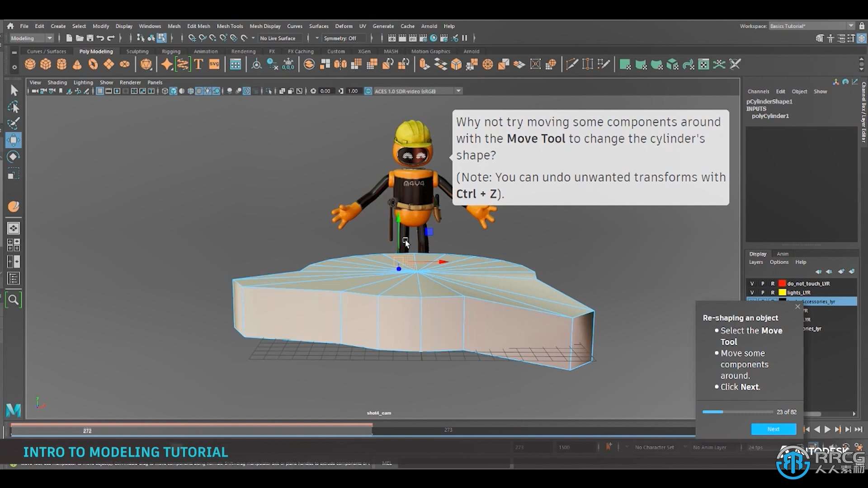868x488 pixels.
Task: Click the red swatch of do_not_touch_LYR
Action: (782, 284)
